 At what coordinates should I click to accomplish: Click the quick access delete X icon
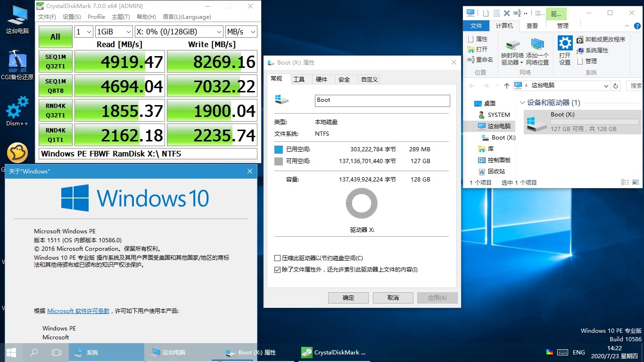click(507, 13)
